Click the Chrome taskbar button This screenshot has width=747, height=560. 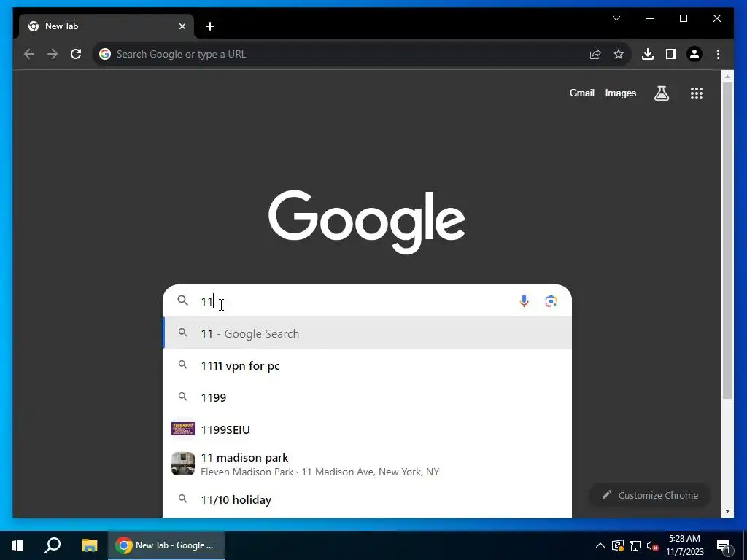166,545
